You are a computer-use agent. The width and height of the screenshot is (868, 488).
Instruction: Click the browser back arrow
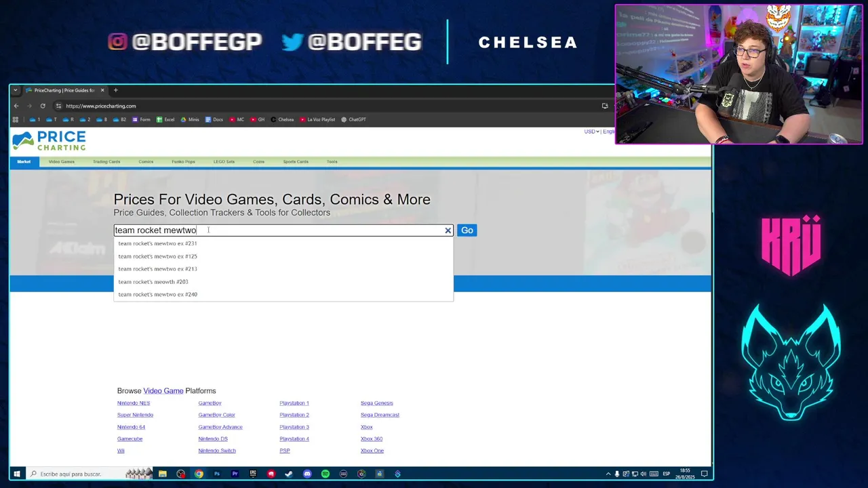[x=16, y=106]
